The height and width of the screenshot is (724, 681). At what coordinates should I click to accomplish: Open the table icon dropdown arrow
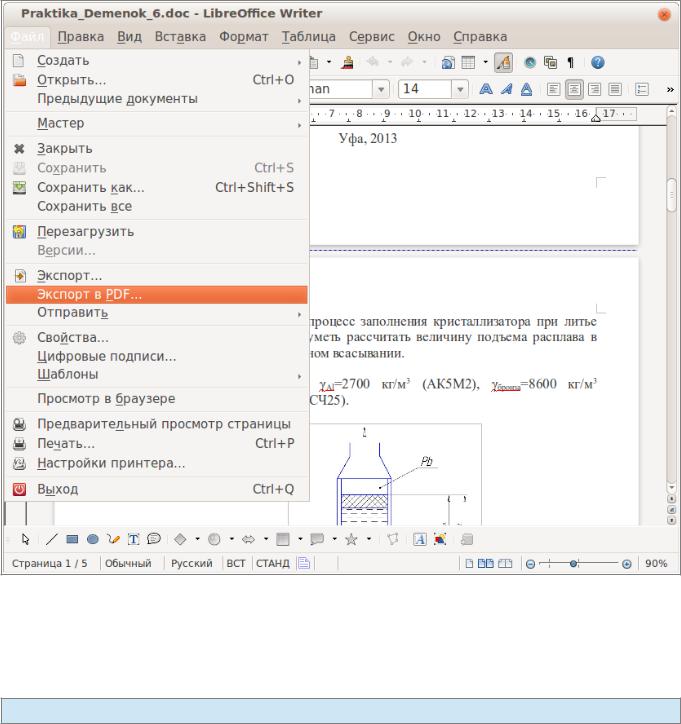pyautogui.click(x=485, y=62)
